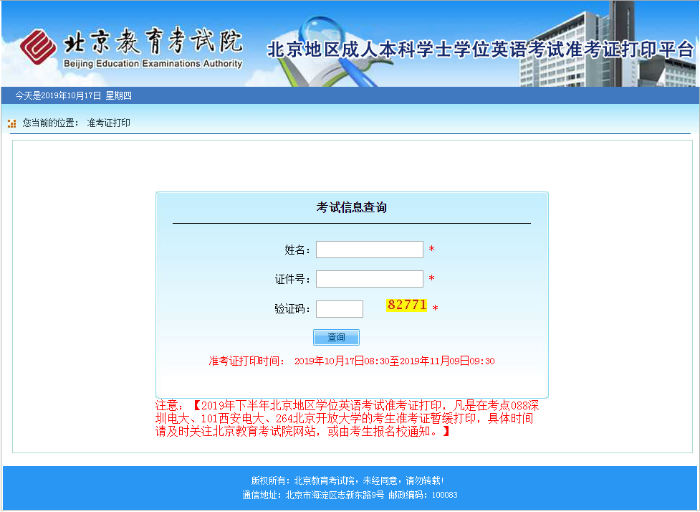The width and height of the screenshot is (700, 512).
Task: Click the small icon beside 您当前的位置
Action: click(12, 124)
